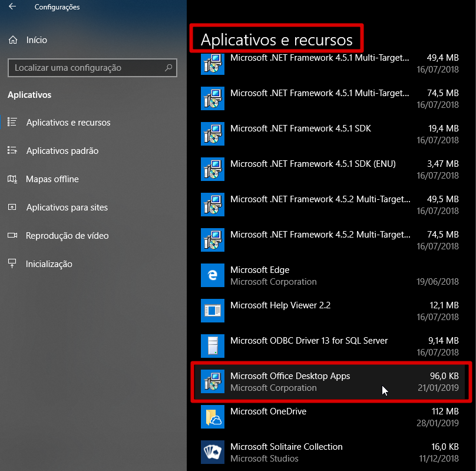Screen dimensions: 476x471
Task: Click the 3,47 MB size value
Action: click(443, 164)
